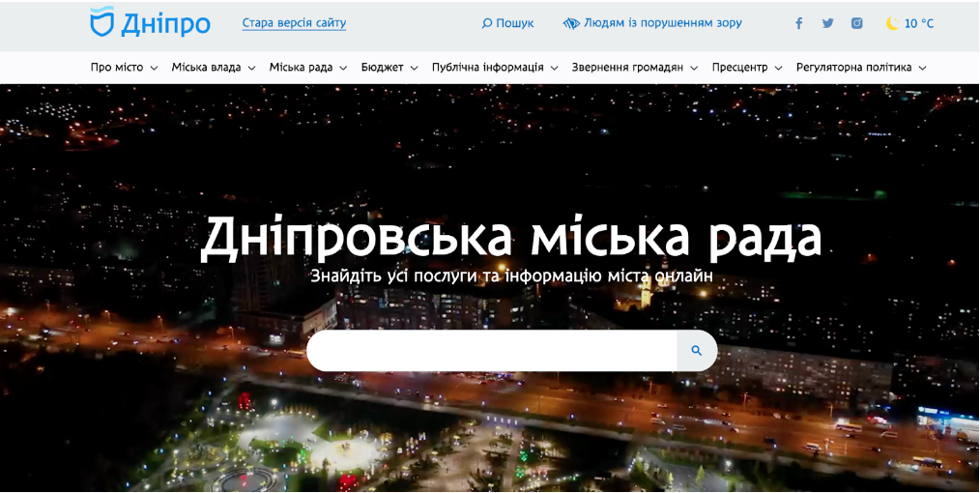
Task: Click the Пошук magnifier icon in header
Action: click(x=487, y=24)
